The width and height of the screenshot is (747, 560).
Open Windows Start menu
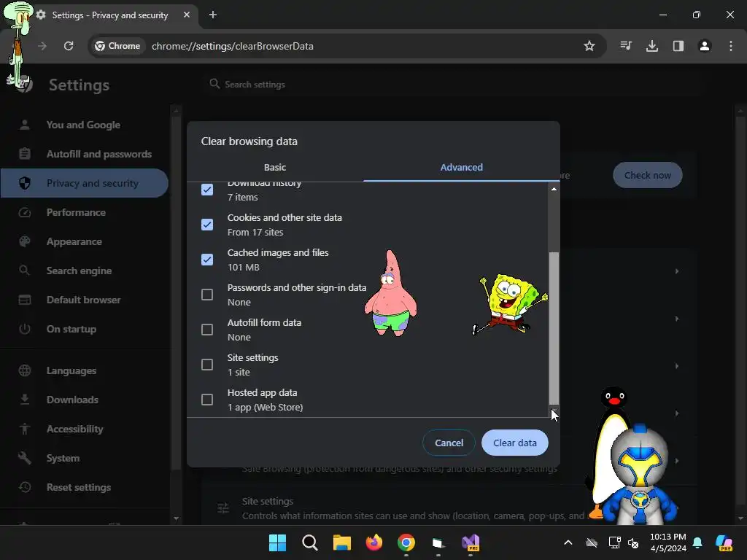[277, 542]
